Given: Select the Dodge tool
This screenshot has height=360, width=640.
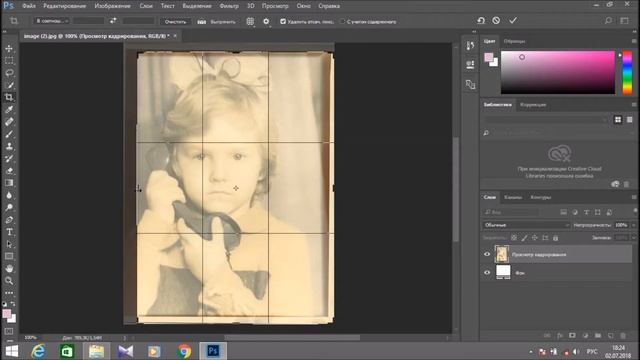Looking at the screenshot, I should click(9, 207).
